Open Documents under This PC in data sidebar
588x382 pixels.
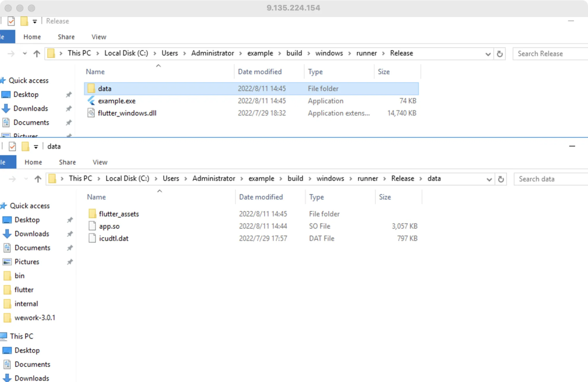point(32,364)
